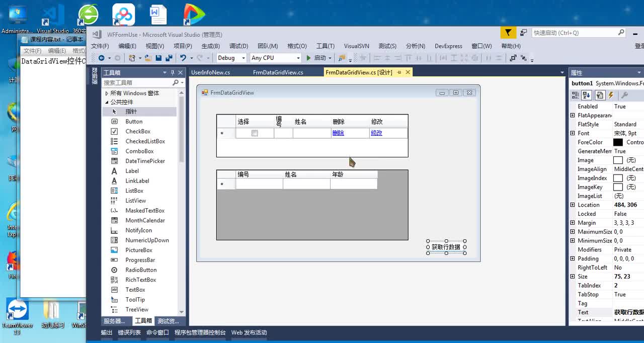Click the 启动 start button label
The width and height of the screenshot is (644, 343).
coord(320,58)
